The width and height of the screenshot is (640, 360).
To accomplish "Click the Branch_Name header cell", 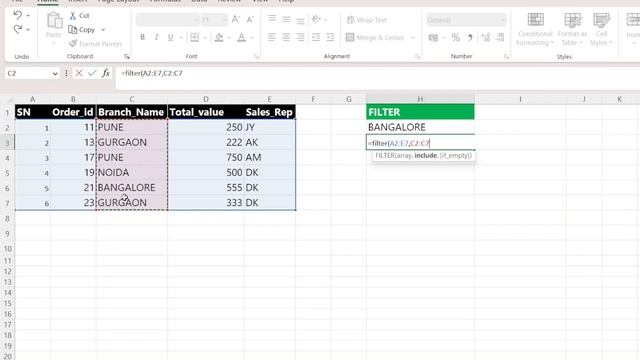I will pyautogui.click(x=132, y=112).
